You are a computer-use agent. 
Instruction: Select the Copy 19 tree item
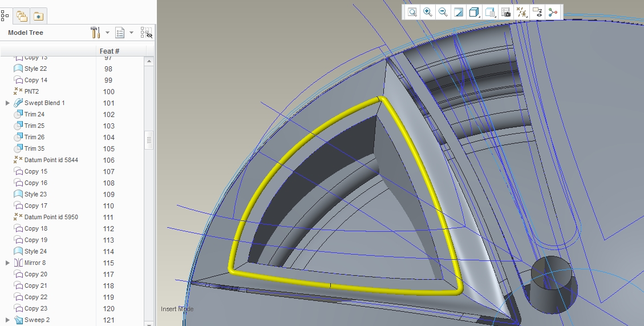[36, 240]
